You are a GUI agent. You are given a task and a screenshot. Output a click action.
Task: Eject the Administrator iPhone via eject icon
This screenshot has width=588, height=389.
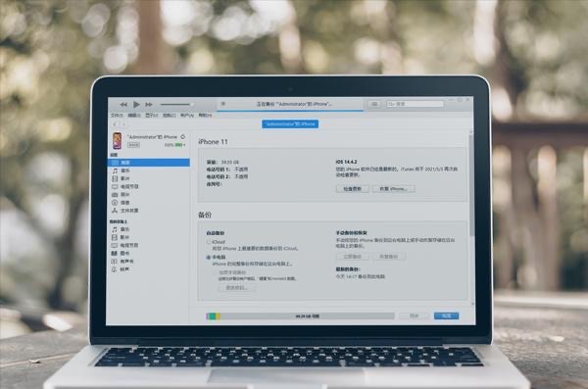183,136
